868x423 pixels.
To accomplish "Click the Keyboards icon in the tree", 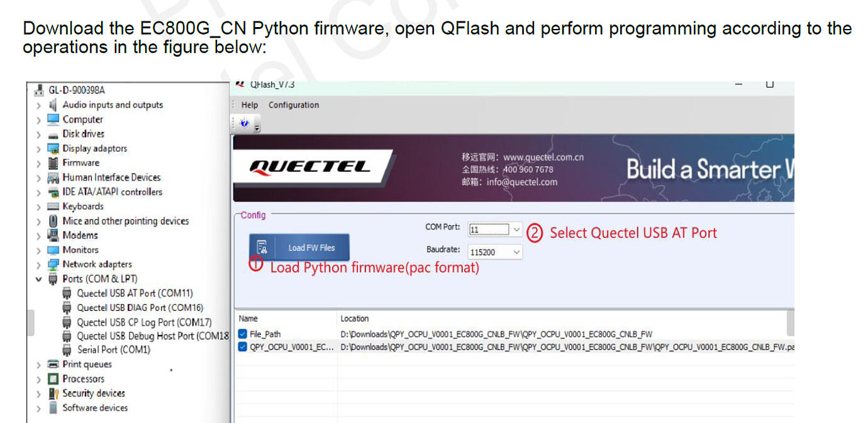I will (x=53, y=206).
